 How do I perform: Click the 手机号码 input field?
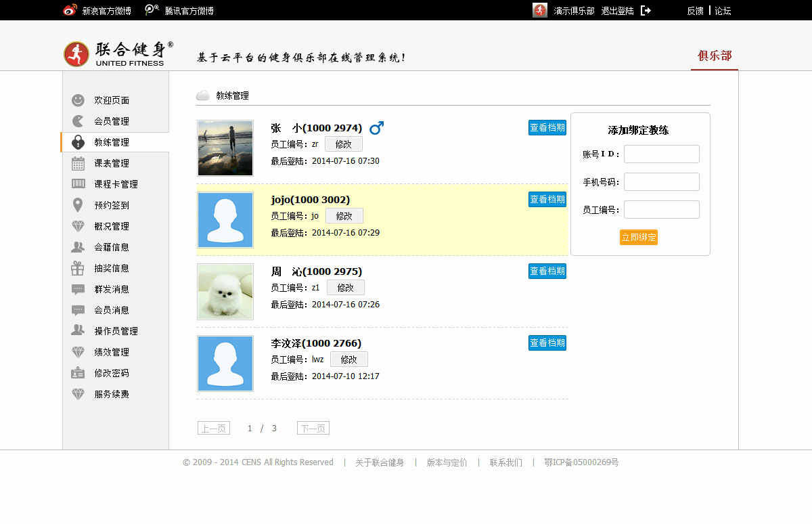[x=661, y=181]
